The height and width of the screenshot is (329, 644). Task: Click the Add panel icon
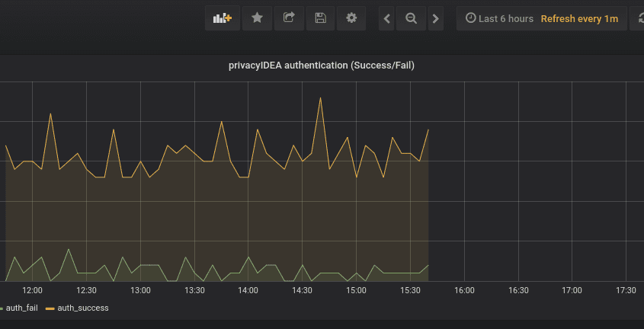[223, 18]
